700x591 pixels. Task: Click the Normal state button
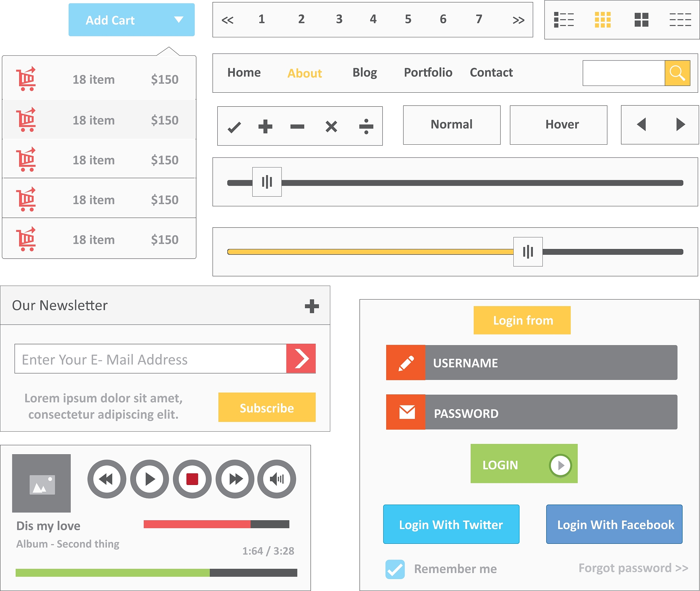tap(452, 125)
